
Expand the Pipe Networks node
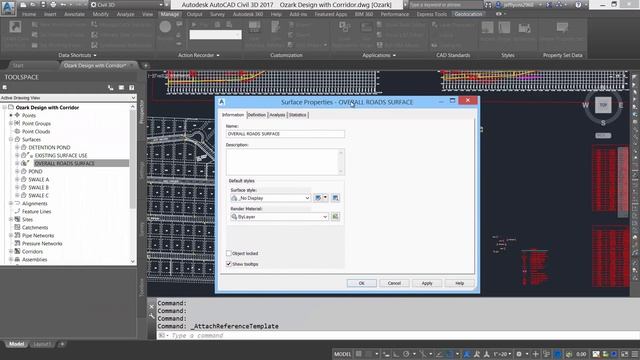(x=11, y=236)
